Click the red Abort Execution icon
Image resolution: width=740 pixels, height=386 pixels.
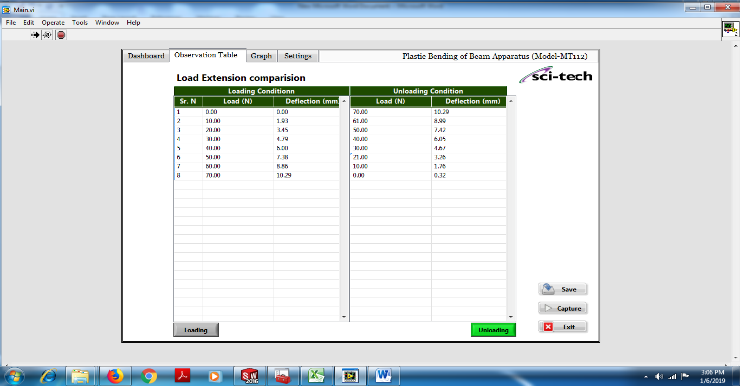(61, 35)
